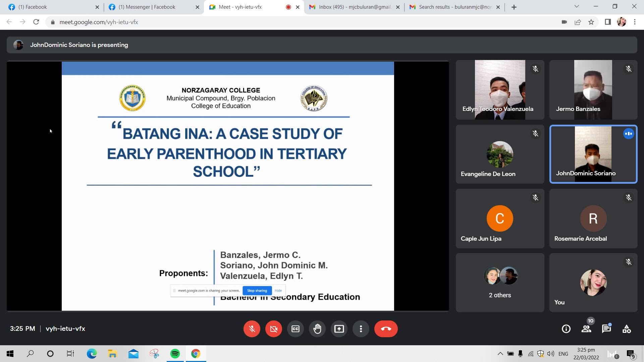Expand tab search dropdown arrow
644x362 pixels.
[577, 6]
